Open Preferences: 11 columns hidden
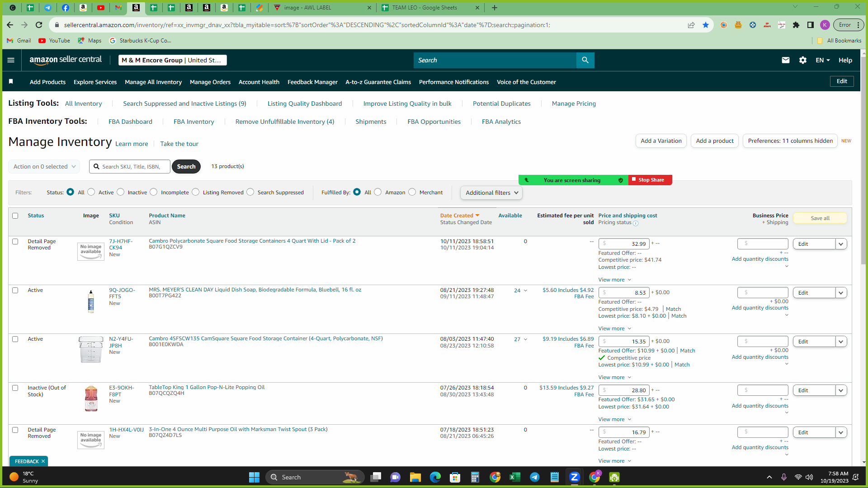Screen dimensions: 868x488 coord(790,141)
